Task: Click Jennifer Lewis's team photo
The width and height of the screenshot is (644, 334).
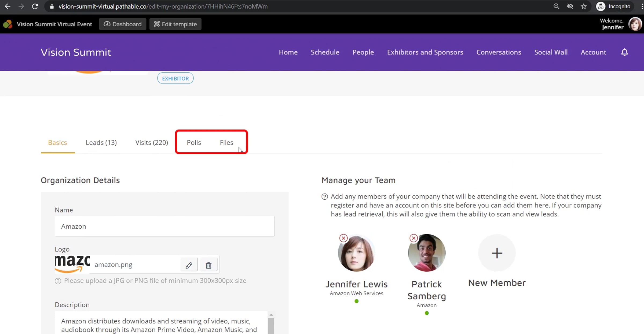Action: (x=356, y=253)
